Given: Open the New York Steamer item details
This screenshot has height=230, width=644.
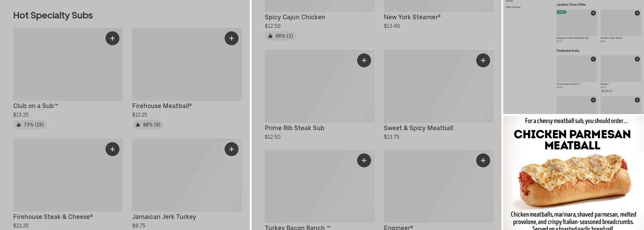Looking at the screenshot, I should (412, 17).
